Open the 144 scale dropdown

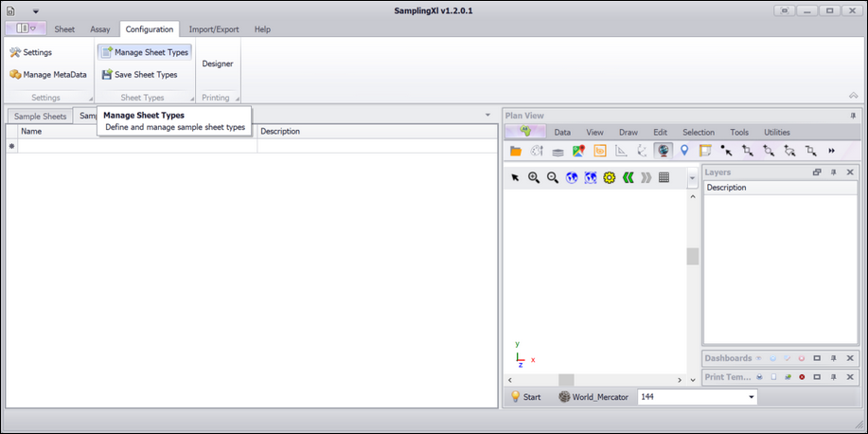click(x=752, y=397)
